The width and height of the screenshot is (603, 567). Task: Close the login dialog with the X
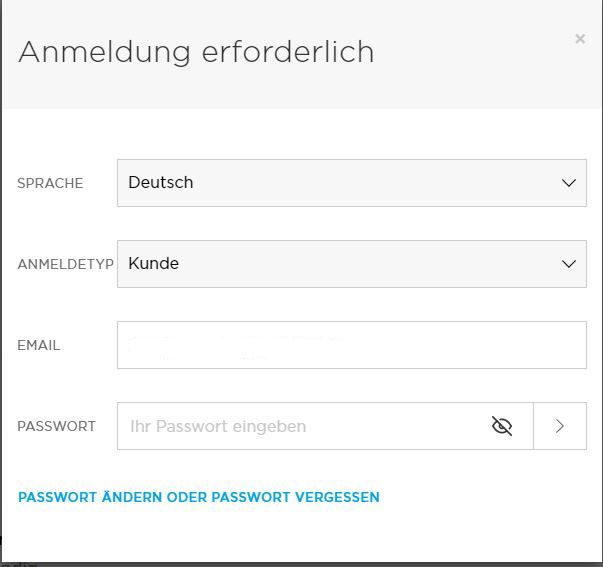[x=580, y=39]
